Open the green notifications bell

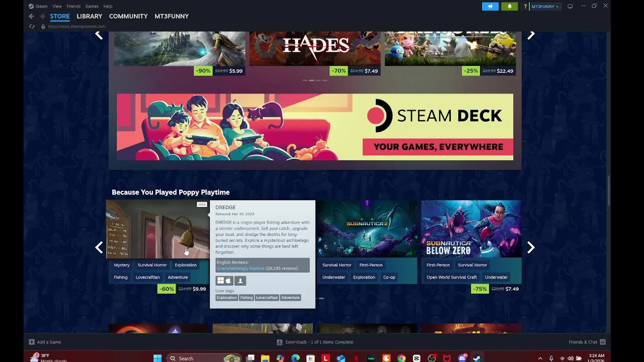[509, 7]
